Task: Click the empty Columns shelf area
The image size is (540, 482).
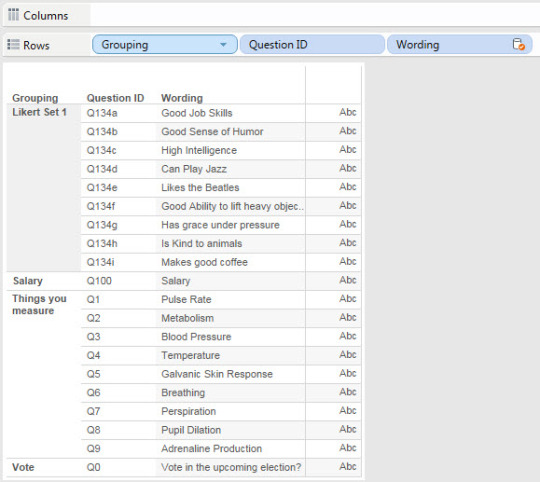Action: (x=315, y=15)
